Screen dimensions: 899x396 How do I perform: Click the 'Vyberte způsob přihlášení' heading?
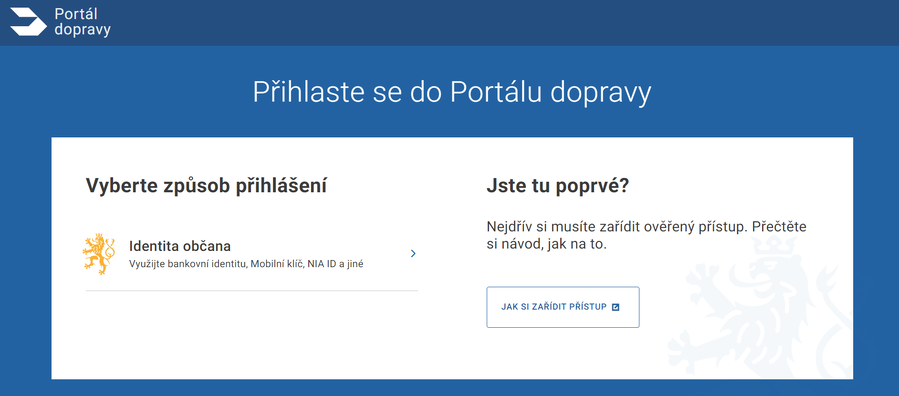click(x=206, y=186)
